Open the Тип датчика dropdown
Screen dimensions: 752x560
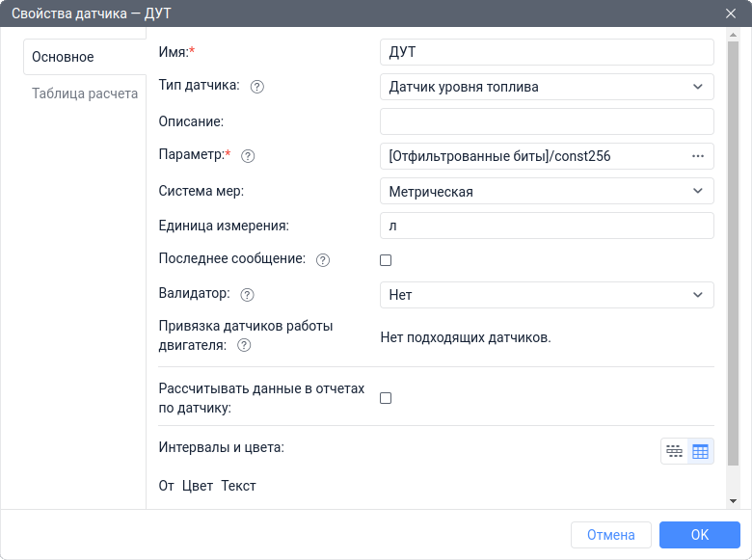pos(547,87)
